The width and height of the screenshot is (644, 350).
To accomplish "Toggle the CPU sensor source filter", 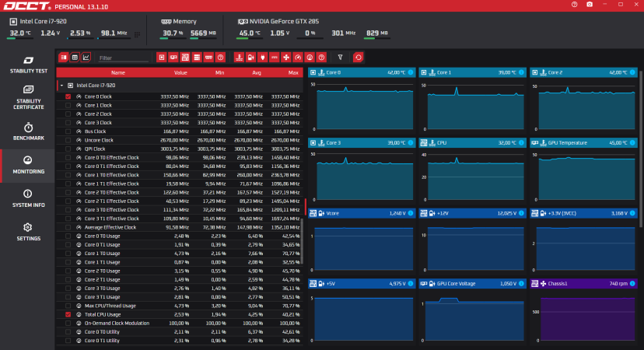I will point(162,58).
